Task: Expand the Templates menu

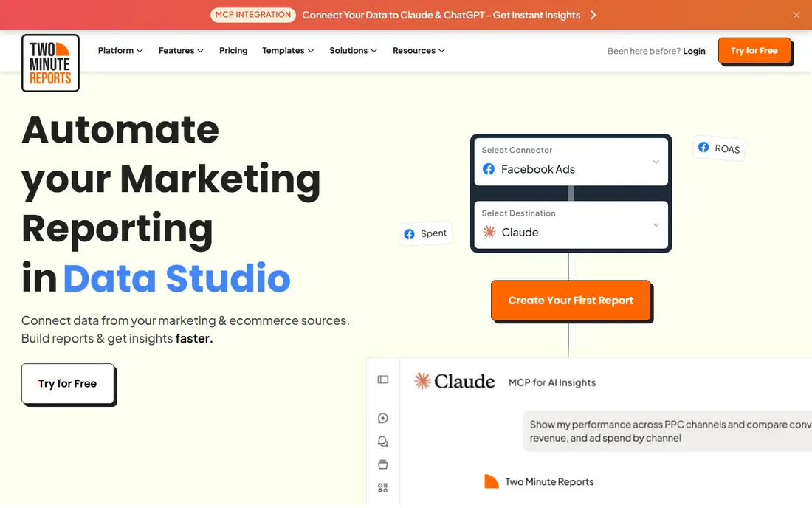Action: click(288, 51)
